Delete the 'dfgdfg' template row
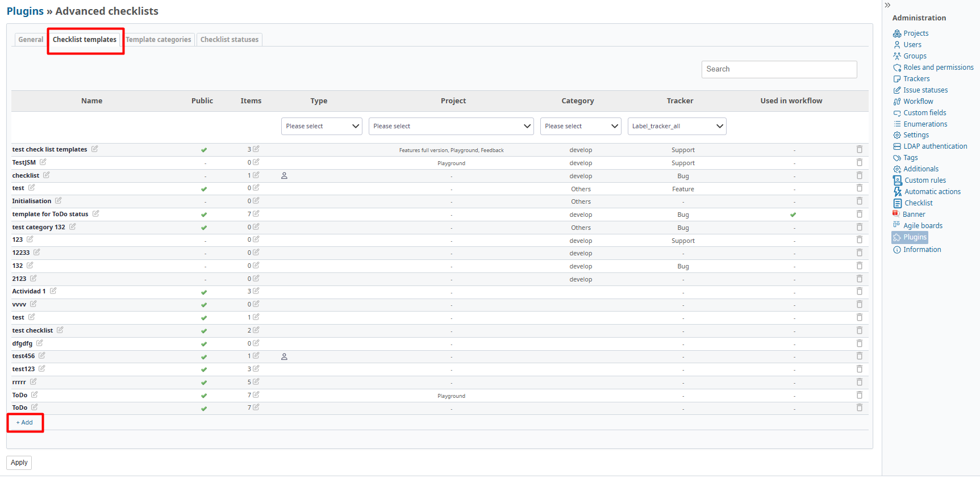The image size is (980, 479). (x=859, y=343)
